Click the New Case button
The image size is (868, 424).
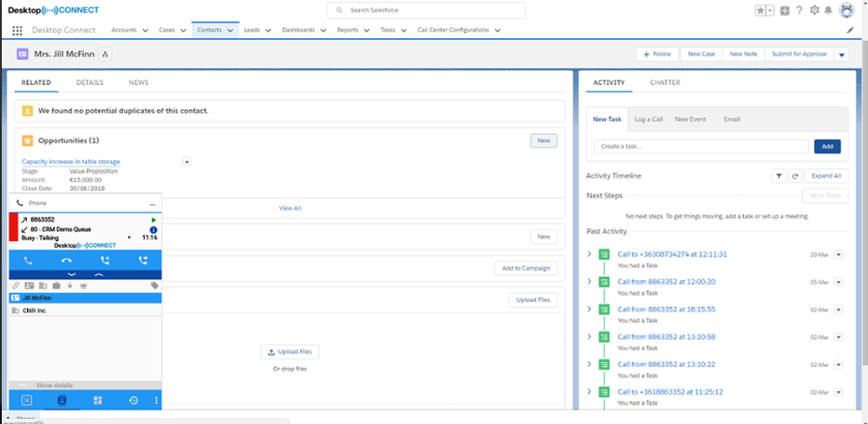[701, 54]
